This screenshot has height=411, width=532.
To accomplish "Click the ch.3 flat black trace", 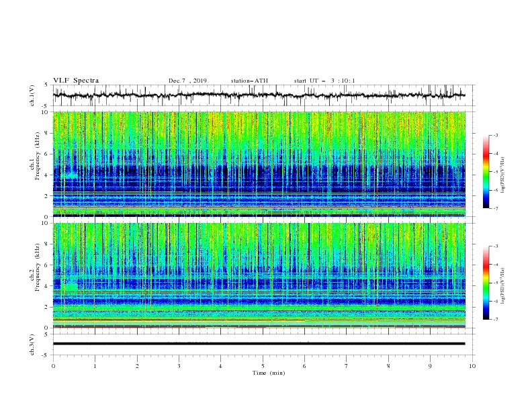I will coord(259,344).
